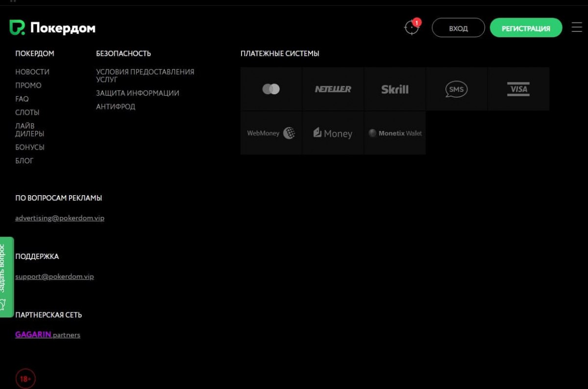Go to the СЛОТЫ section
The width and height of the screenshot is (588, 389).
27,112
